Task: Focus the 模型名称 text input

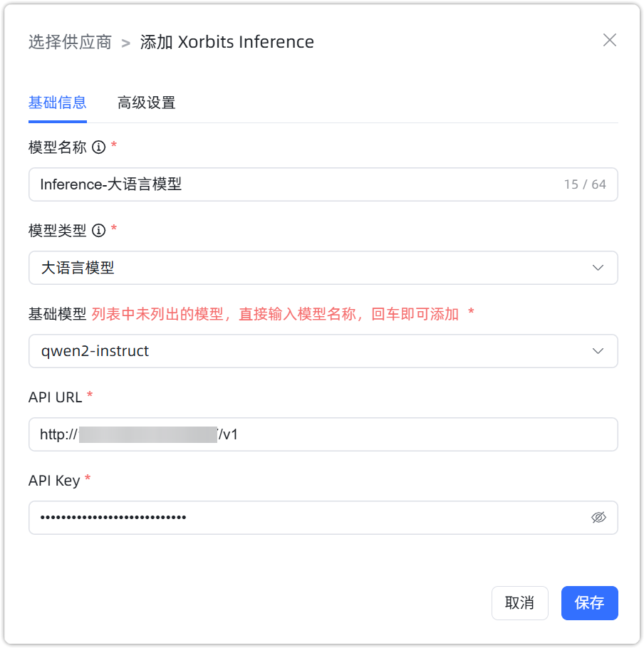Action: (x=285, y=184)
